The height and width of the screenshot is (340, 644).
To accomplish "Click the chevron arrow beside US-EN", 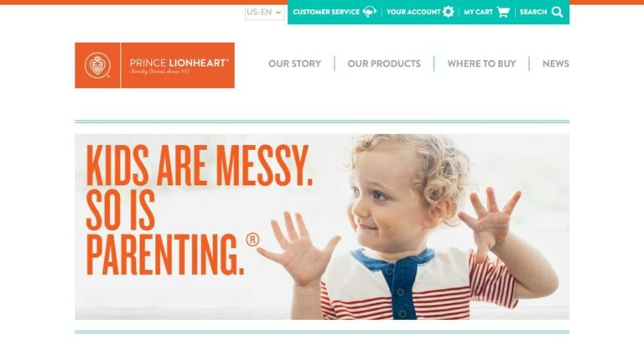I will [x=278, y=13].
